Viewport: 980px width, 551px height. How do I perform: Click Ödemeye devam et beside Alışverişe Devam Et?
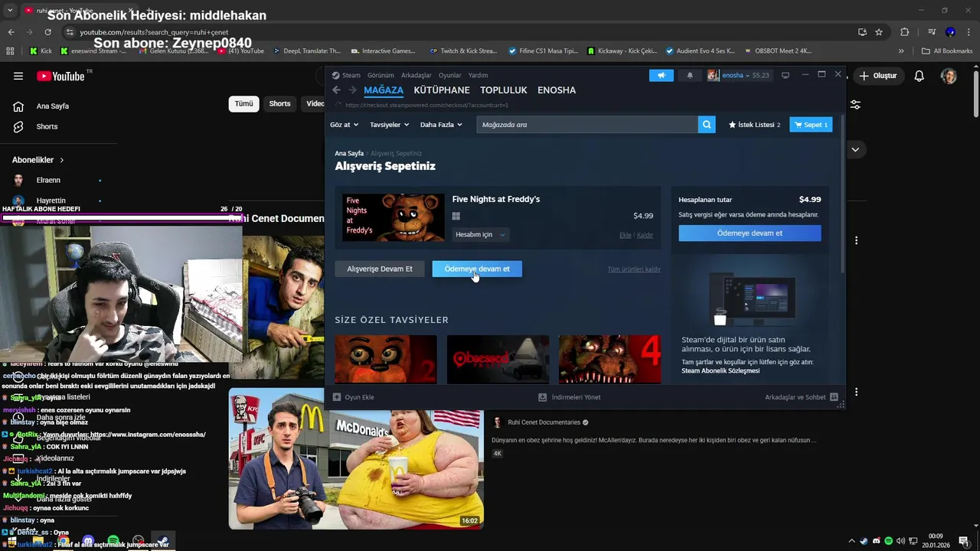(x=477, y=269)
